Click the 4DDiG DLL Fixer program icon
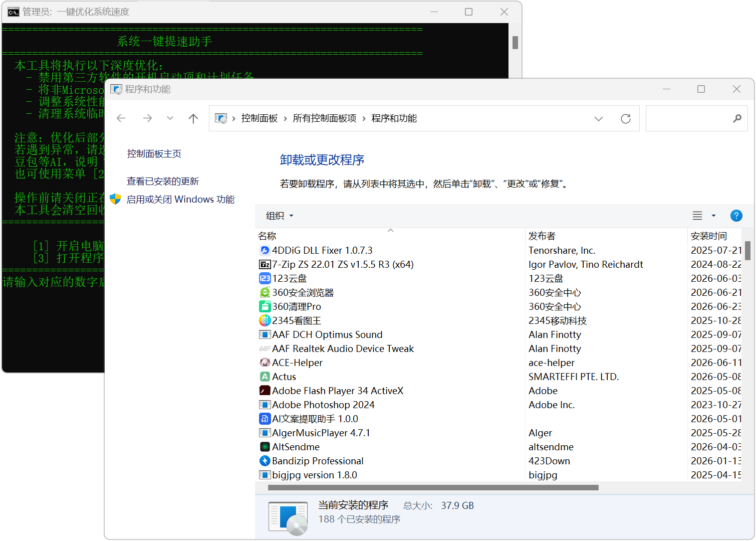This screenshot has height=541, width=756. (265, 250)
